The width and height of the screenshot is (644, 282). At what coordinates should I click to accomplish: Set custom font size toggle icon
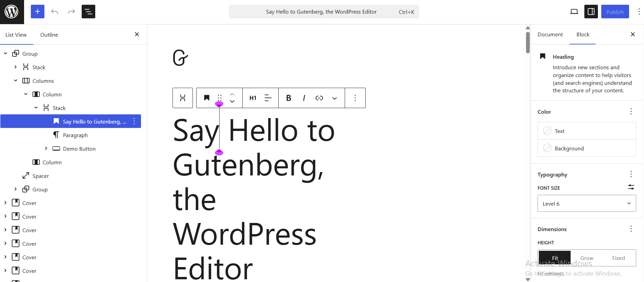(x=631, y=187)
